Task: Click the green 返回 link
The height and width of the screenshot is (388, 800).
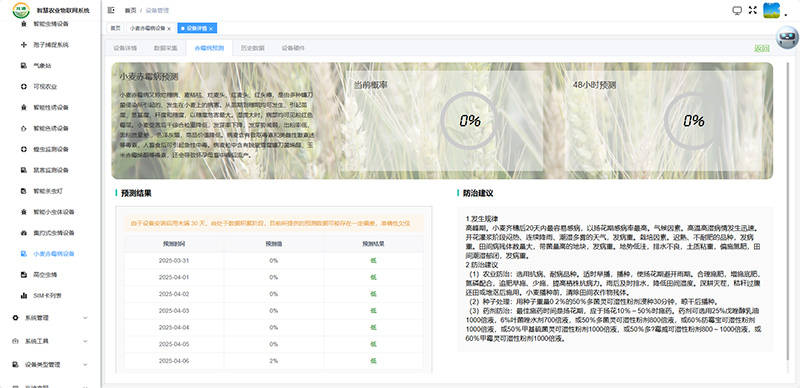Action: 762,48
